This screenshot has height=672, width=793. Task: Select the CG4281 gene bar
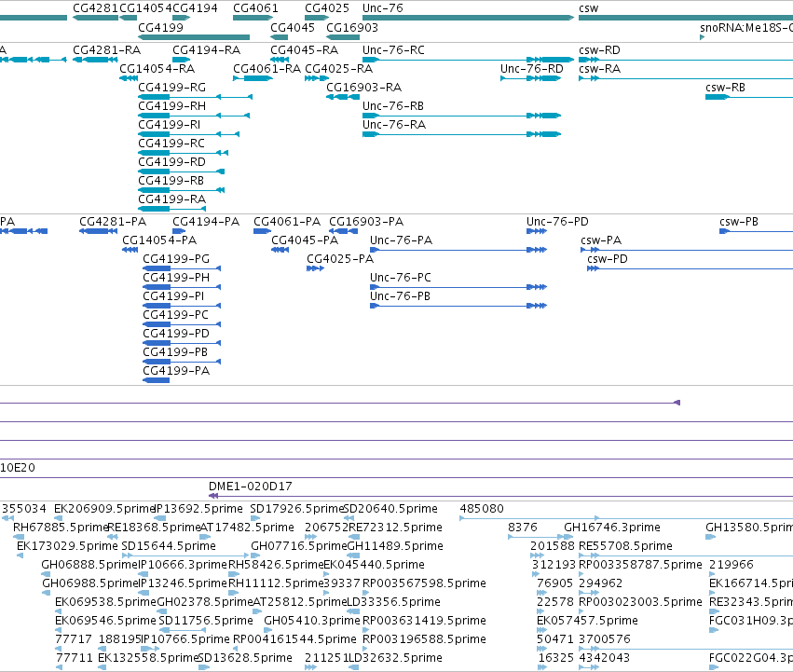point(95,18)
